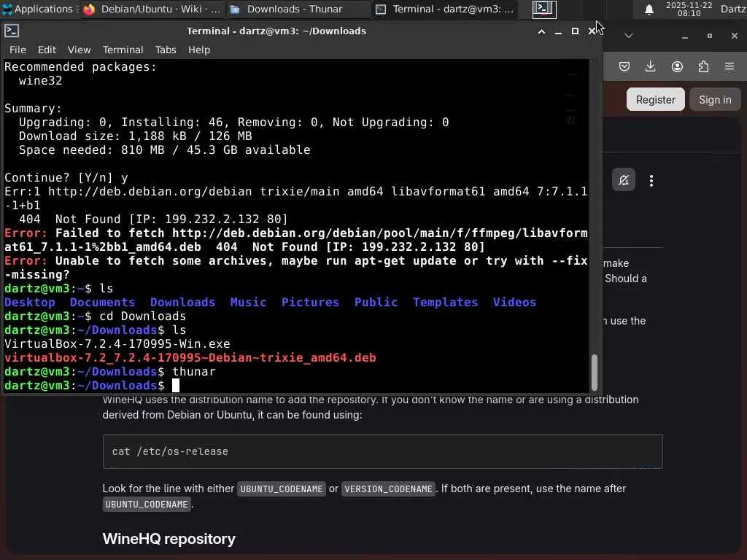
Task: Open Firefox list all tabs chevron
Action: tap(629, 36)
